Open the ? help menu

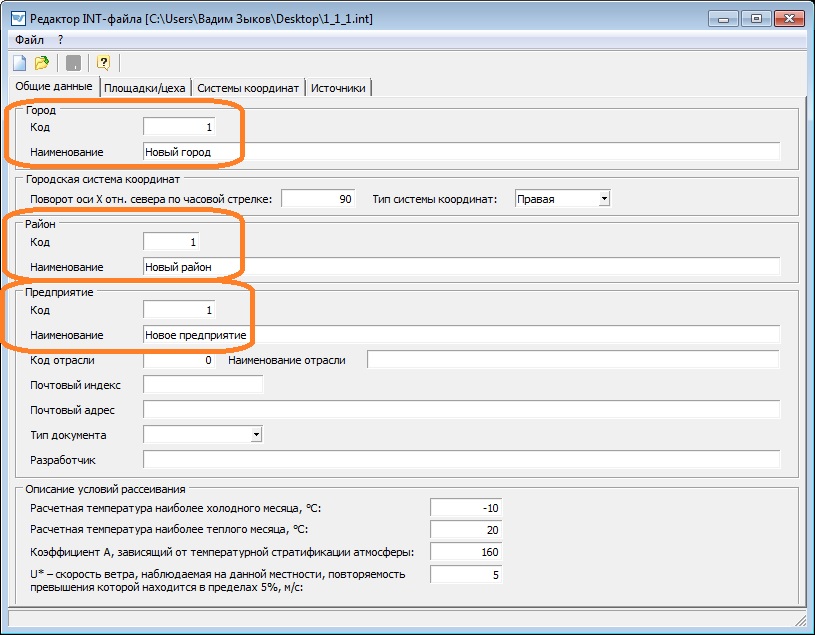60,39
